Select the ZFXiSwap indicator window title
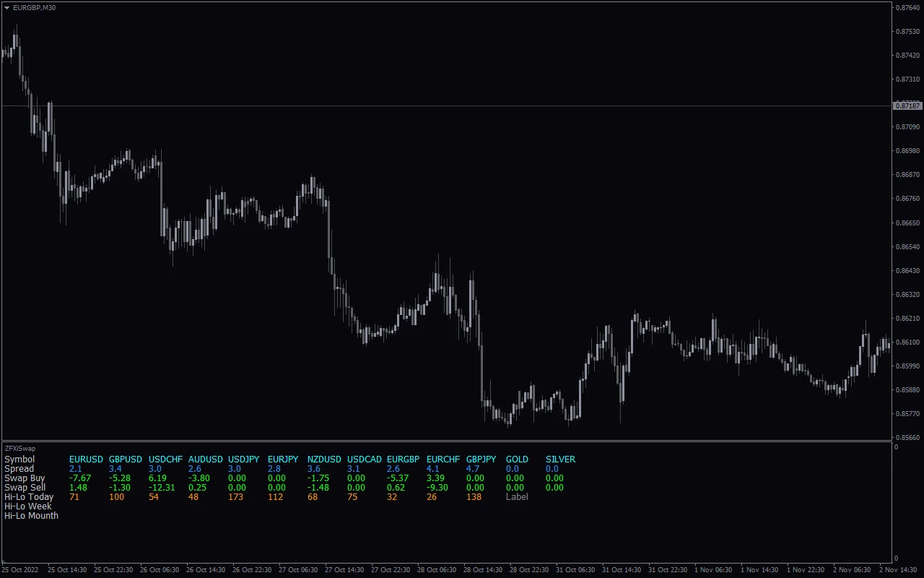 point(19,449)
